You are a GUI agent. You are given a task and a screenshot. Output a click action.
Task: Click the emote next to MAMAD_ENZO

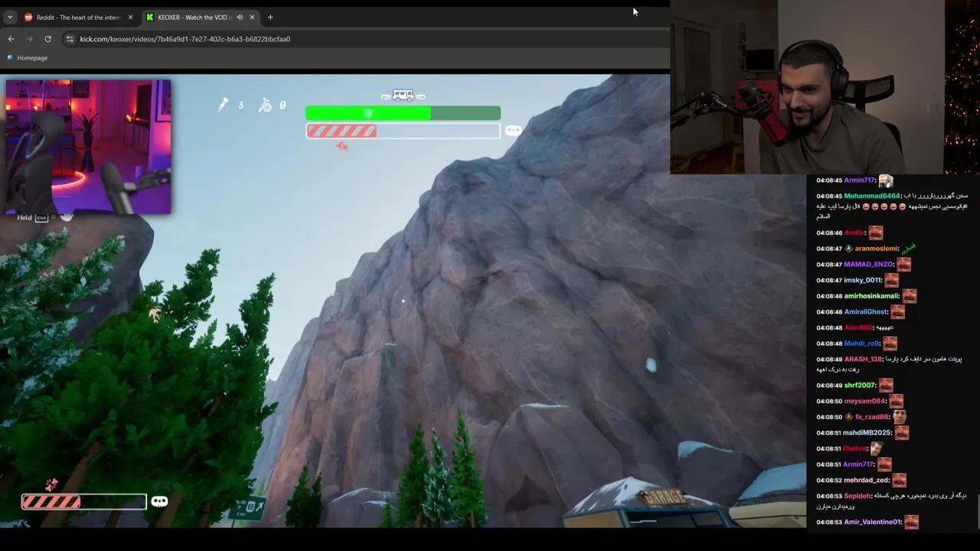903,264
